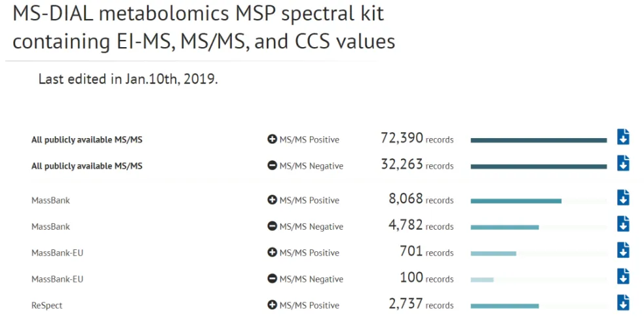Click minus icon in MassBank-EU Negative row

point(273,279)
